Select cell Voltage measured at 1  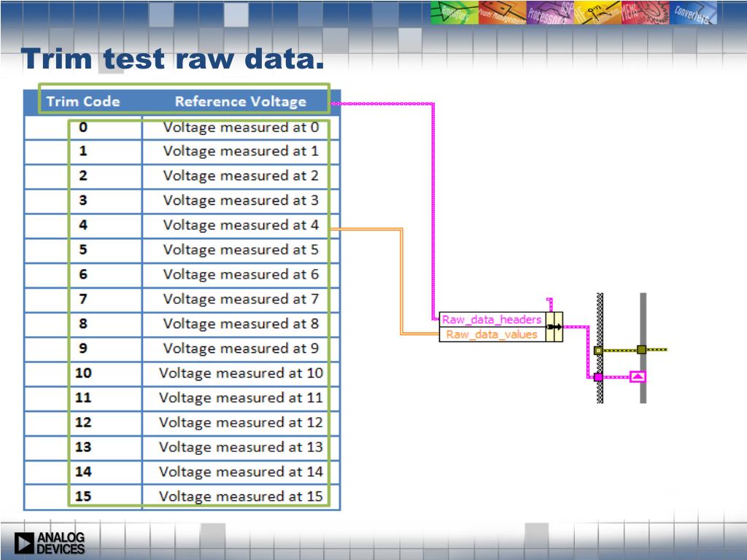click(x=241, y=152)
